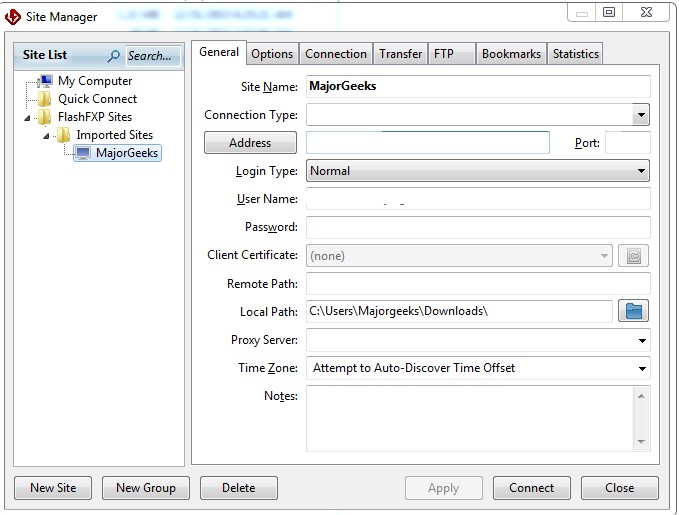Click the Notes scrollbar up arrow
Image resolution: width=679 pixels, height=515 pixels.
coord(641,396)
